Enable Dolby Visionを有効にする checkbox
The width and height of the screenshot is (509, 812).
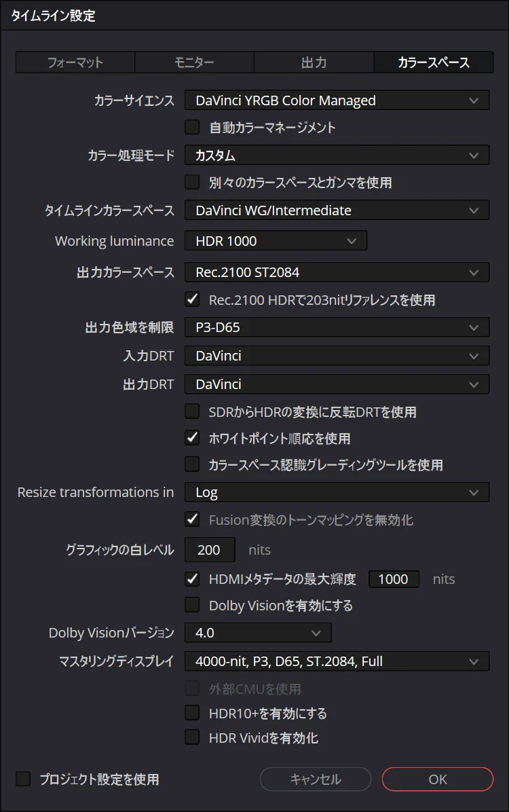pos(192,605)
